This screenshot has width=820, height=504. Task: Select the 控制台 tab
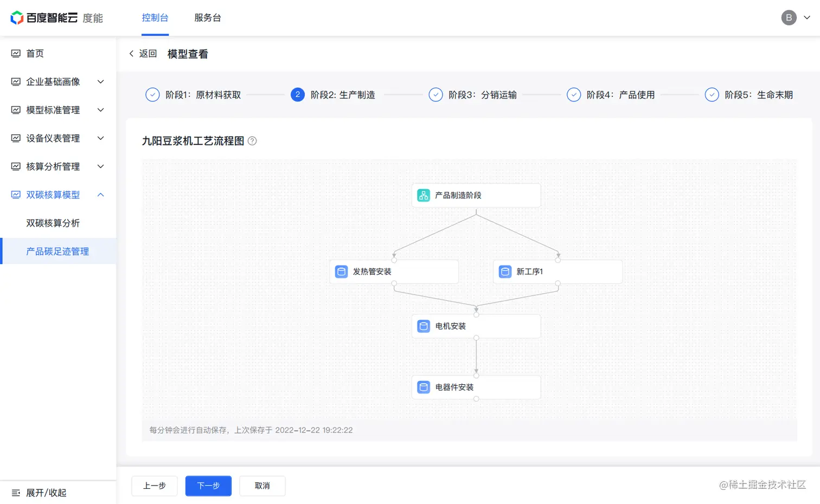pos(155,17)
